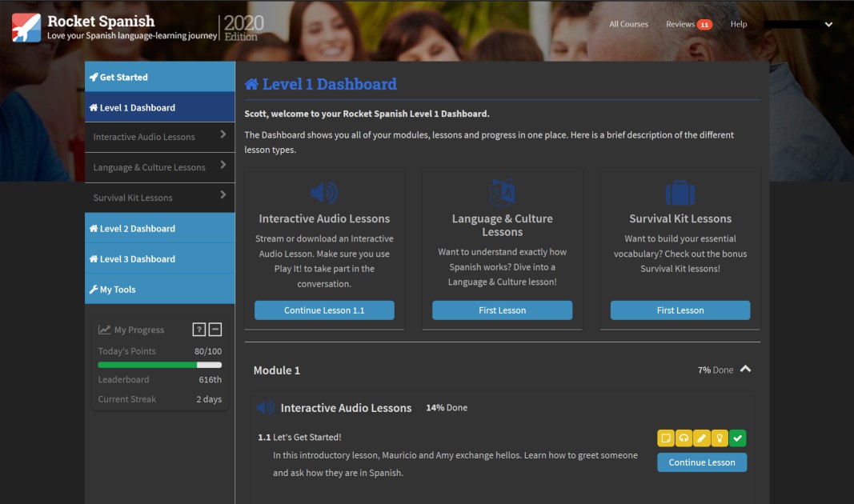Click the red 11 reviews badge
Screen dimensions: 854x504
[705, 25]
